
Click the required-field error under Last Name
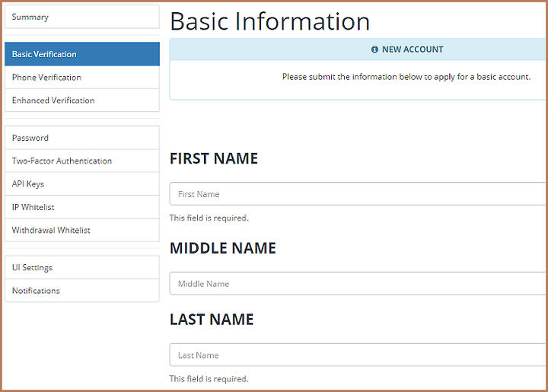click(209, 379)
